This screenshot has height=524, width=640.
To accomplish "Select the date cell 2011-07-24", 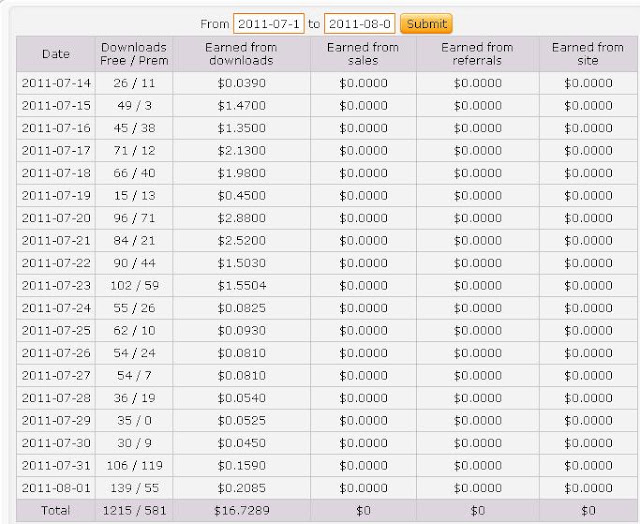I will pyautogui.click(x=56, y=308).
